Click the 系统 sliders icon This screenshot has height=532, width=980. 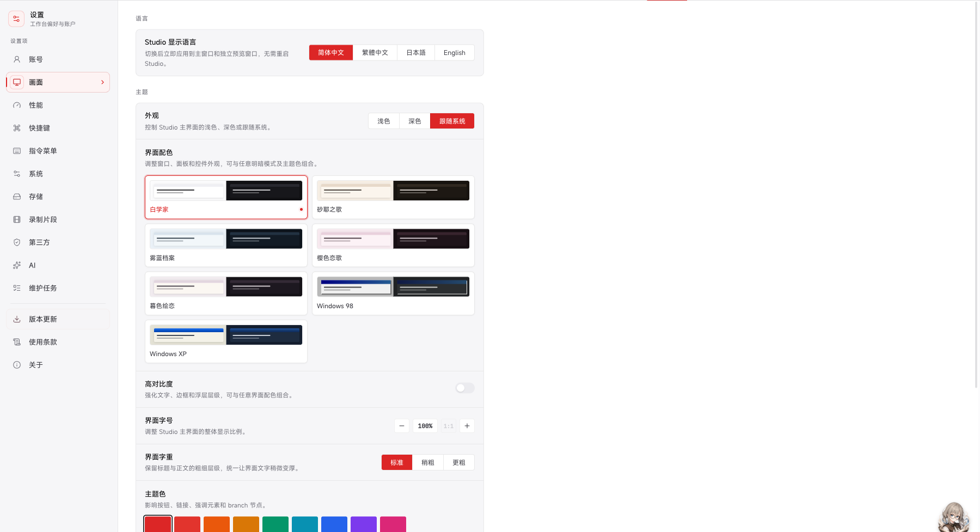pyautogui.click(x=17, y=174)
